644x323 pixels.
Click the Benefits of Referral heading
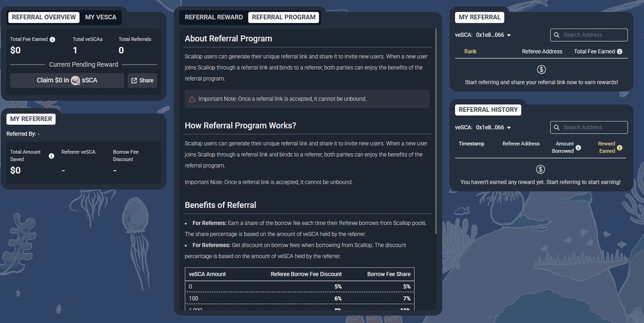pos(221,205)
